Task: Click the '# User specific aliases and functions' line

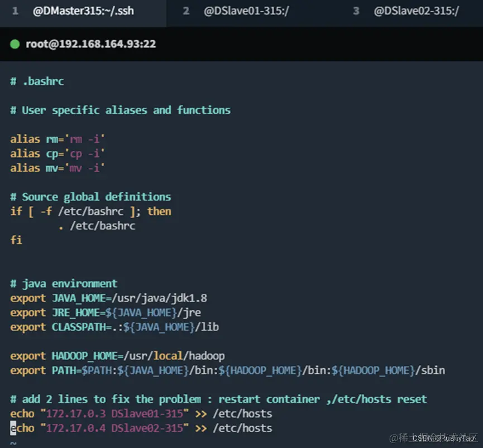Action: click(x=120, y=110)
